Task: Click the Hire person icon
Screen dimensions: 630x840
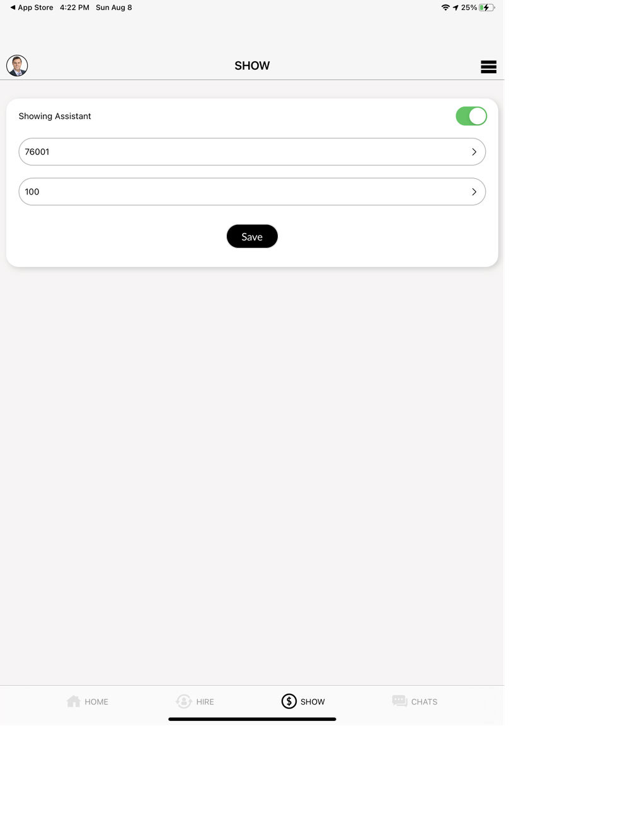Action: click(183, 701)
